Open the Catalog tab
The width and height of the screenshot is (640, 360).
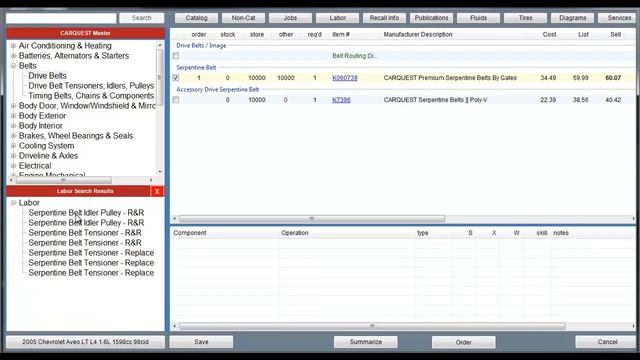point(196,18)
